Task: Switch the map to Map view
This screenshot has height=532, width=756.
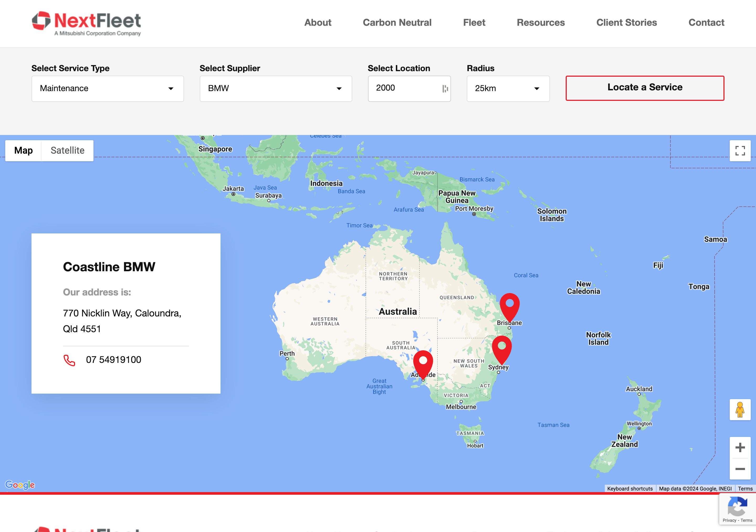Action: [23, 150]
